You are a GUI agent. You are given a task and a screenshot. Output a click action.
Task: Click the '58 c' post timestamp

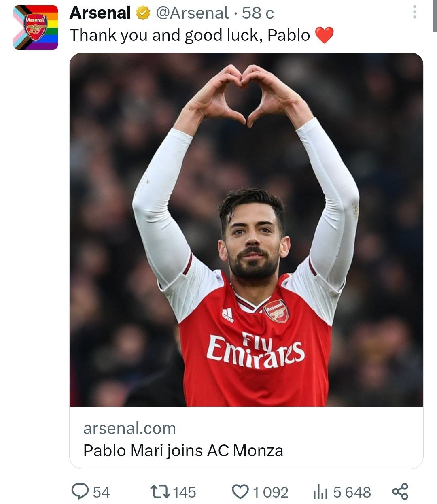(x=258, y=13)
